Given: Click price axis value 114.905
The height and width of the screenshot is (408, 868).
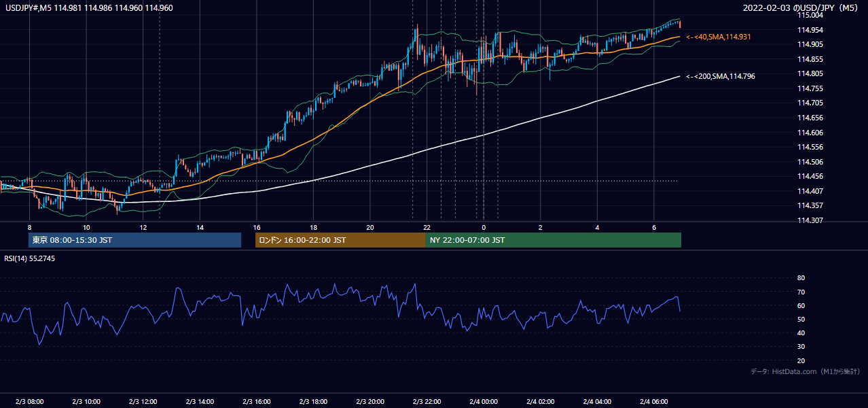Looking at the screenshot, I should [x=810, y=44].
